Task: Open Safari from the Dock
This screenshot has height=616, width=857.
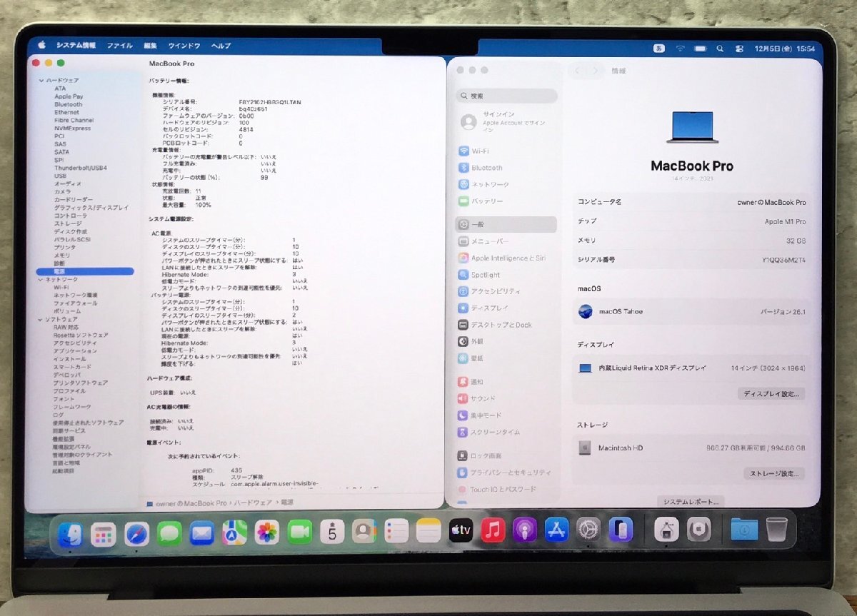Action: point(136,532)
